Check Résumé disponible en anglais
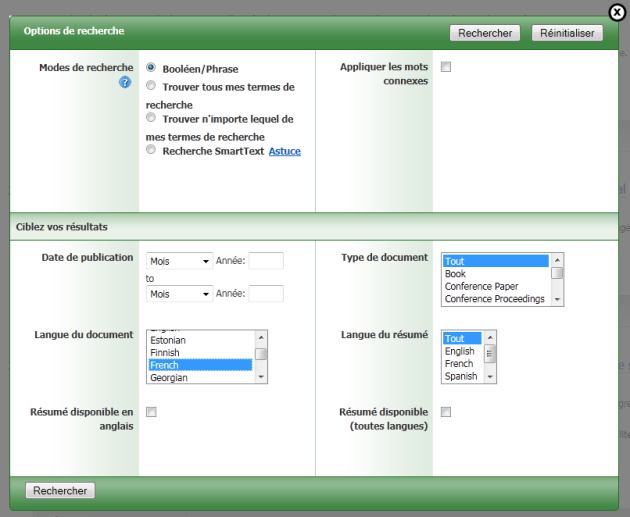 click(x=152, y=411)
